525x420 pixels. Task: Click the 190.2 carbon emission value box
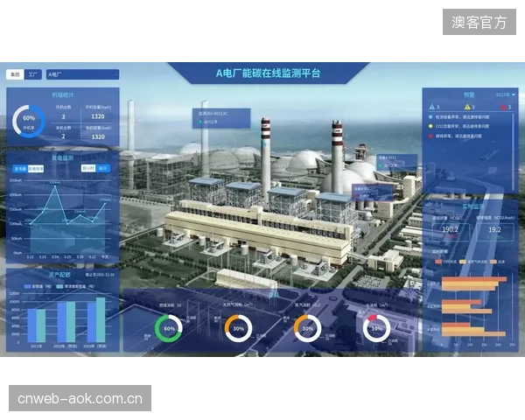pos(450,231)
